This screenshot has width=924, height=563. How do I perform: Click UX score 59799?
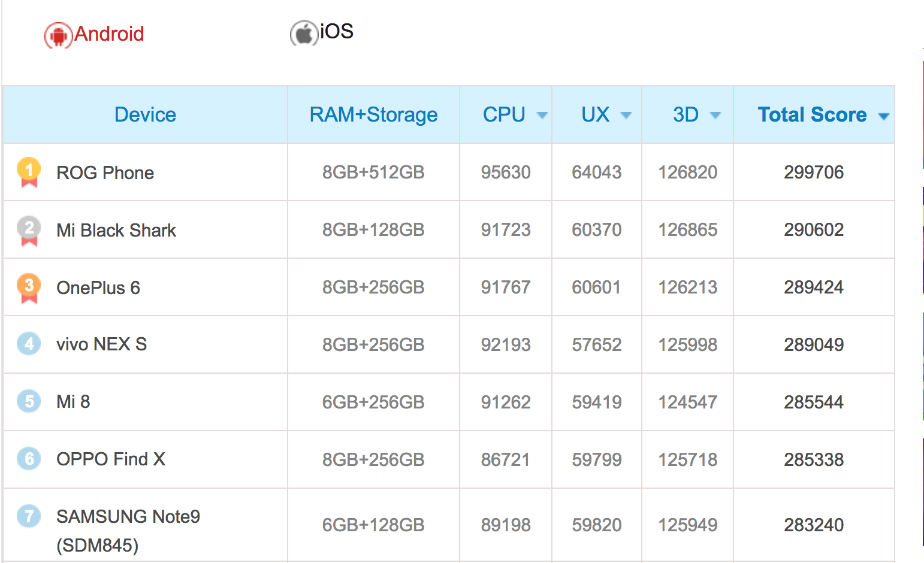pyautogui.click(x=597, y=460)
